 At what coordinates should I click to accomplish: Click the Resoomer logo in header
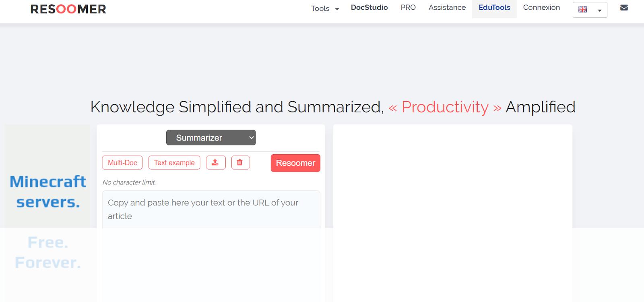tap(68, 9)
